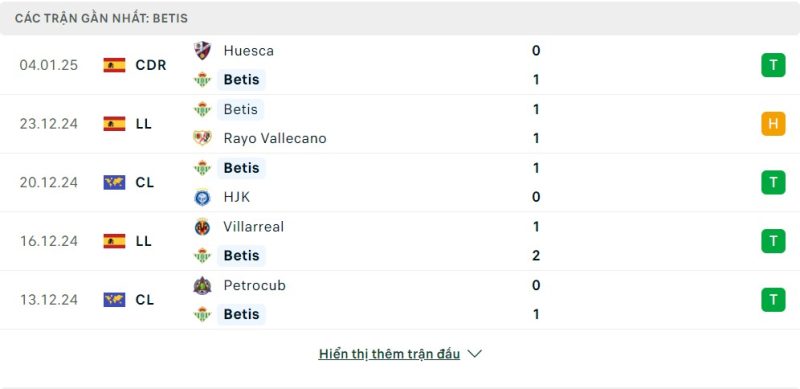Click the Spain flag beside CDR
The width and height of the screenshot is (800, 389).
click(x=114, y=65)
